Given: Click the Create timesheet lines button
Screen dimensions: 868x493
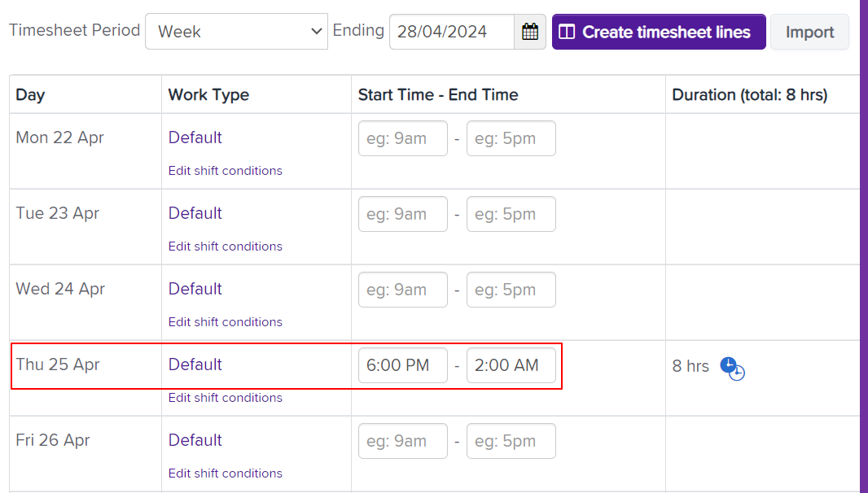Looking at the screenshot, I should pyautogui.click(x=659, y=32).
